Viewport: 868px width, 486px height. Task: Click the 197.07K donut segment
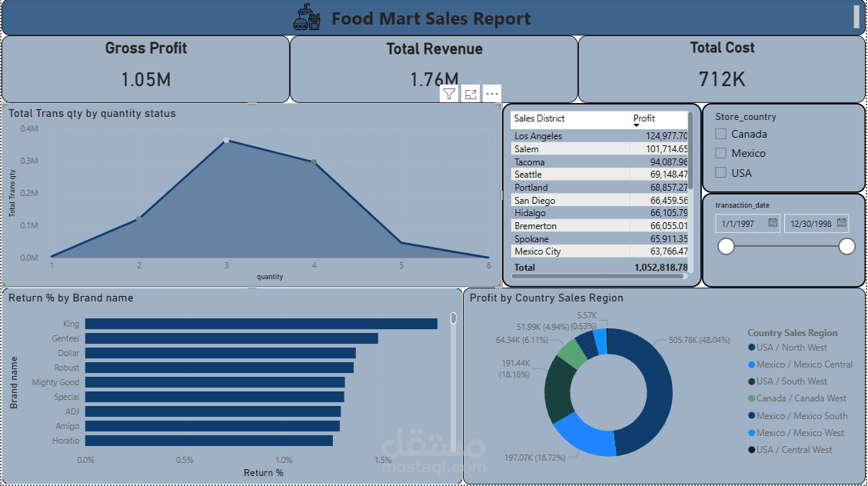tap(587, 435)
